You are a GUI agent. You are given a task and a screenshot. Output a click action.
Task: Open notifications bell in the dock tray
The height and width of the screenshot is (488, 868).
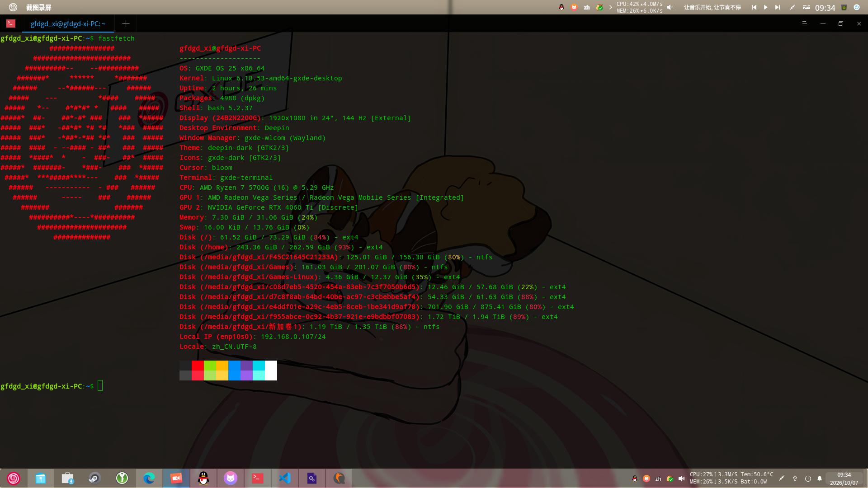(x=820, y=479)
